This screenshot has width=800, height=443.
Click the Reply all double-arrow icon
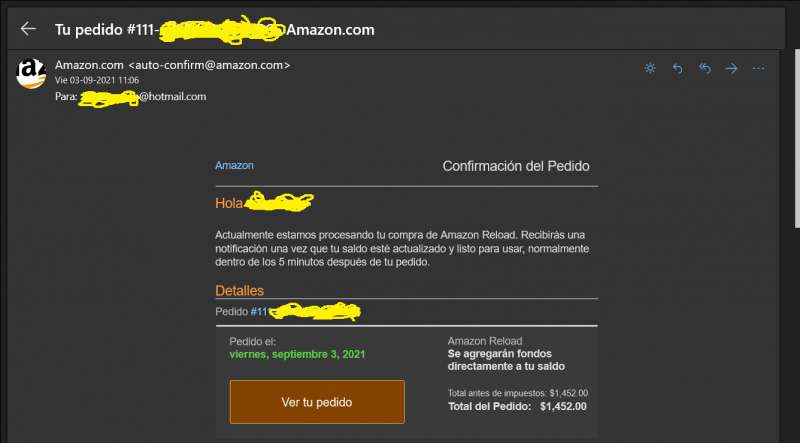(x=705, y=68)
